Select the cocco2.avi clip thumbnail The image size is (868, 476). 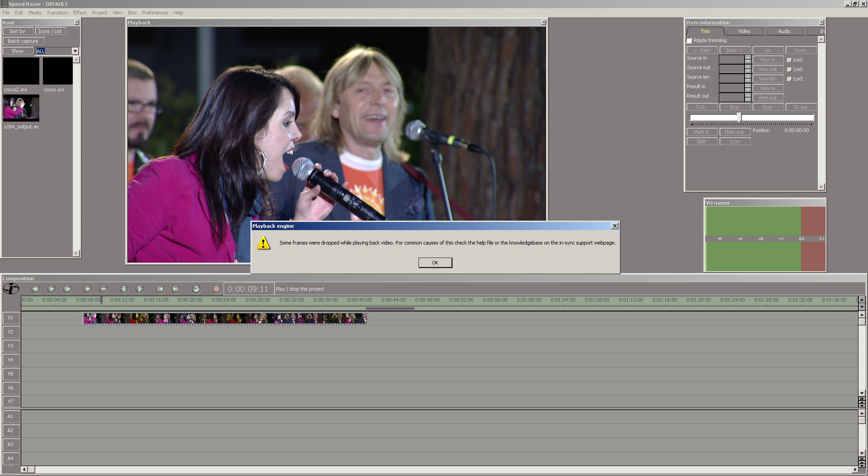(21, 71)
